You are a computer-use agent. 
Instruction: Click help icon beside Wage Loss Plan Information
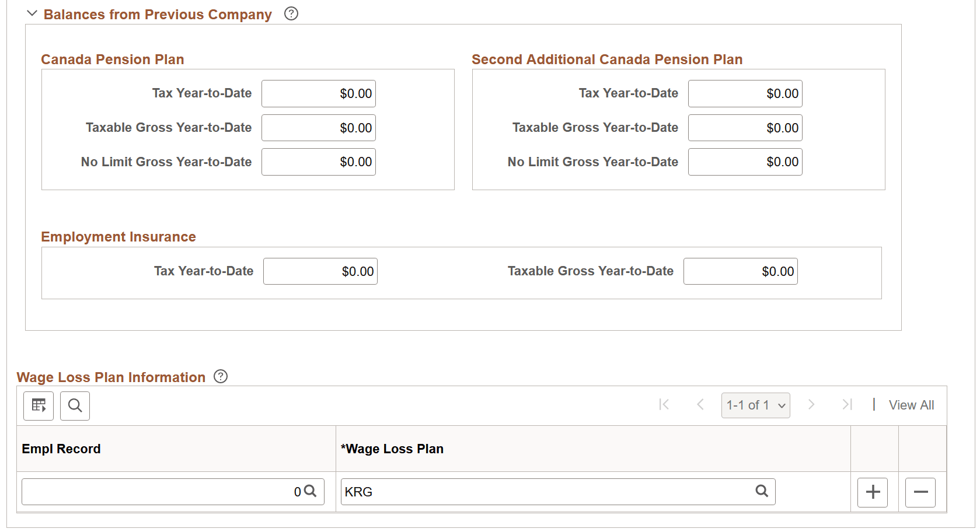[x=221, y=377]
